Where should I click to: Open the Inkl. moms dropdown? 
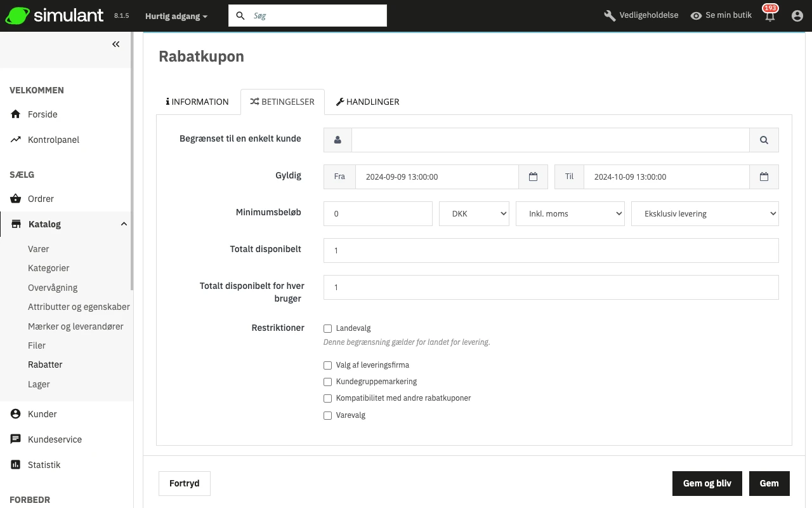point(570,214)
